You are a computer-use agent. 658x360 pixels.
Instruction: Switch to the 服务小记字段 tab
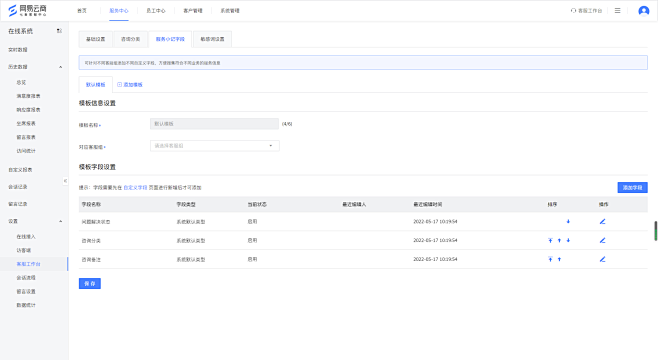(170, 39)
